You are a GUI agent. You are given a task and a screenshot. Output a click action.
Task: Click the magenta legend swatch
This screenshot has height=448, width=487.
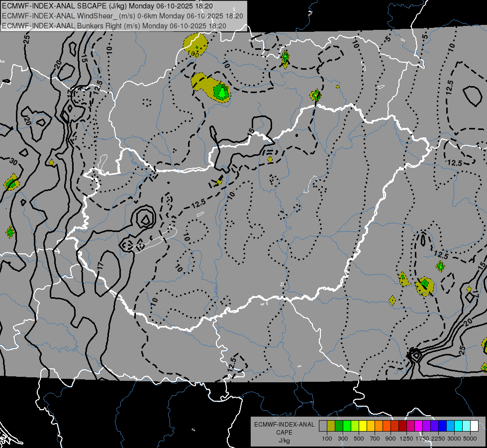419,426
